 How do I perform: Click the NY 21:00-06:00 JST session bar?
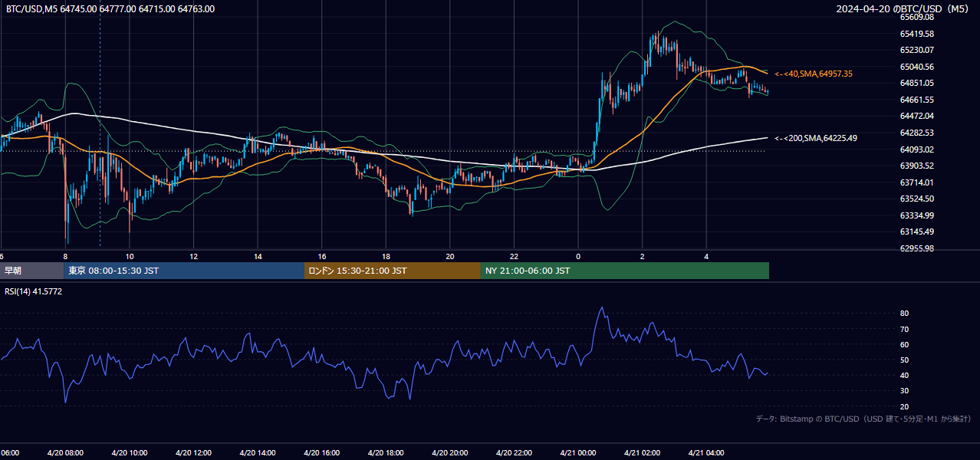point(625,271)
